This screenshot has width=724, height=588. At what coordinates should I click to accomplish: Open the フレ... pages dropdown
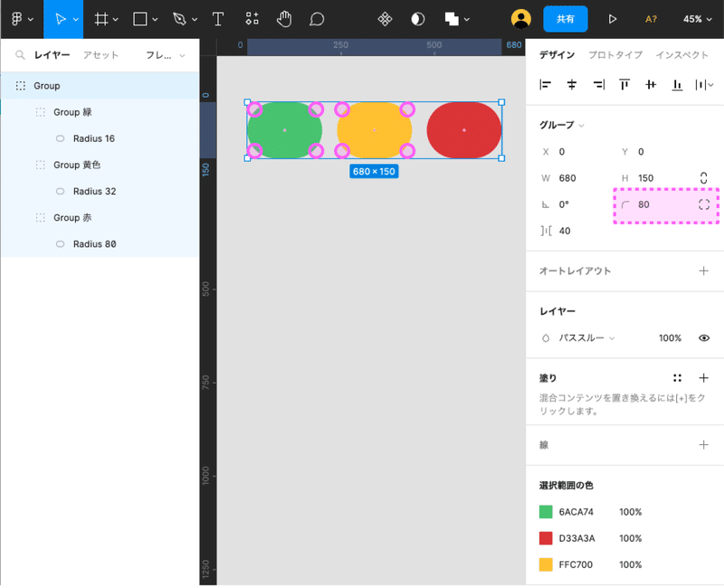(x=166, y=55)
